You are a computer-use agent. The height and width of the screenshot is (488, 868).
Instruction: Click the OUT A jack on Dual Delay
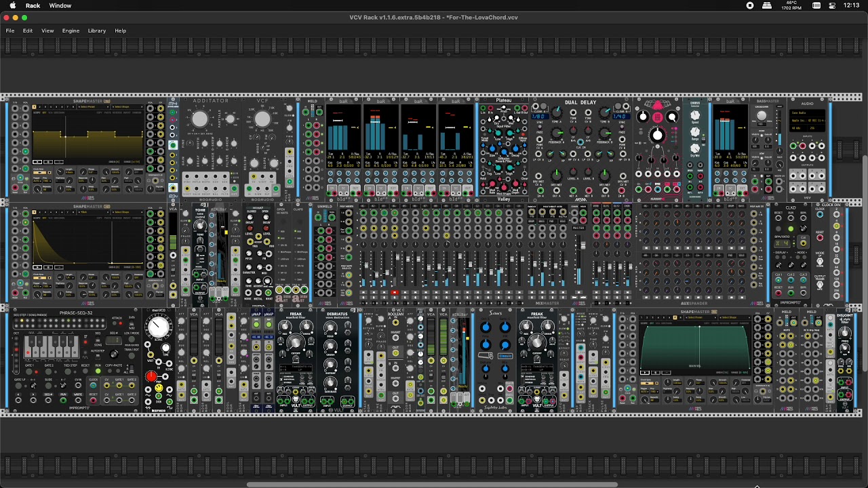(x=556, y=190)
